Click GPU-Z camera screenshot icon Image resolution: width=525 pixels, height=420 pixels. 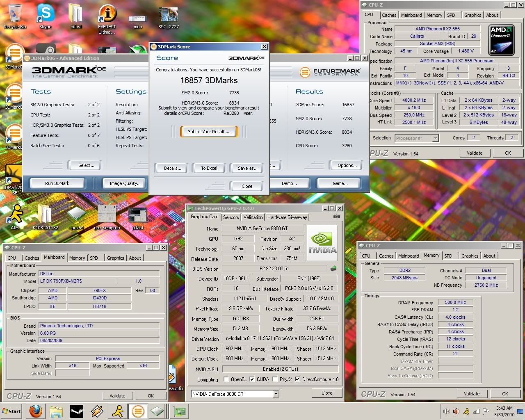337,217
